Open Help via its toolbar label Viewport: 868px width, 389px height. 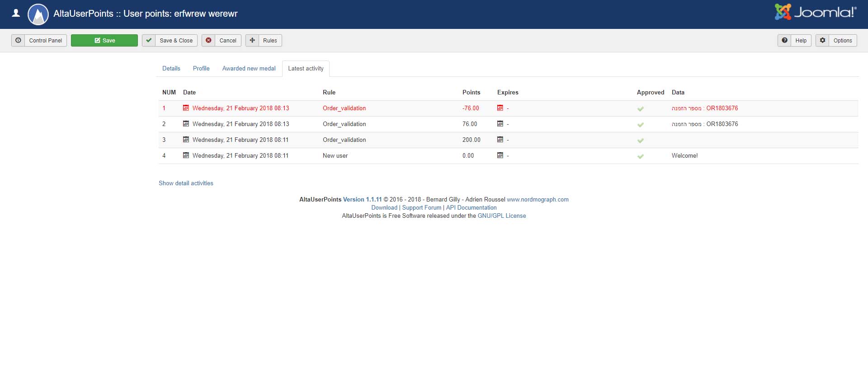pyautogui.click(x=801, y=41)
